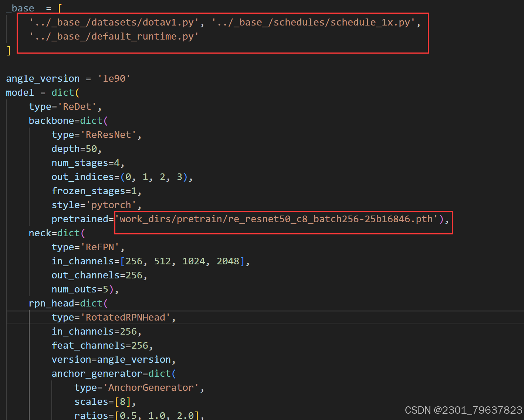The height and width of the screenshot is (420, 524).
Task: Click the out_channels=256 line
Action: (x=100, y=275)
